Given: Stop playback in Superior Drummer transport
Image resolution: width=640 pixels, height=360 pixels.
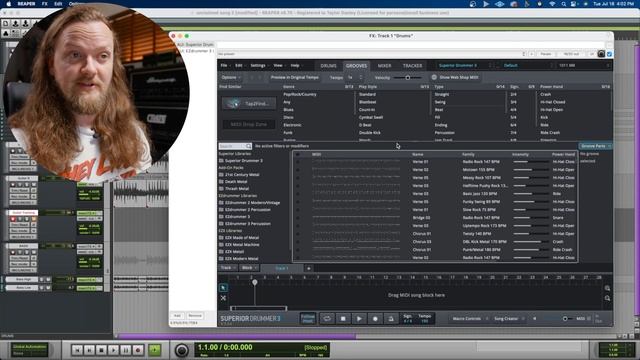Looking at the screenshot, I should tap(343, 318).
